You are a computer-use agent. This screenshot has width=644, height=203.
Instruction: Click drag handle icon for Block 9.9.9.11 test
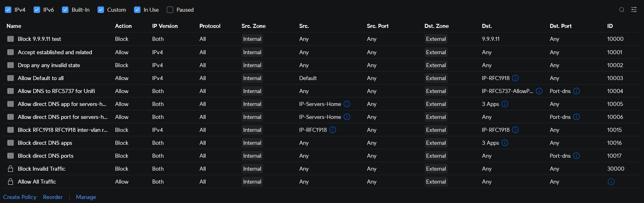point(11,39)
